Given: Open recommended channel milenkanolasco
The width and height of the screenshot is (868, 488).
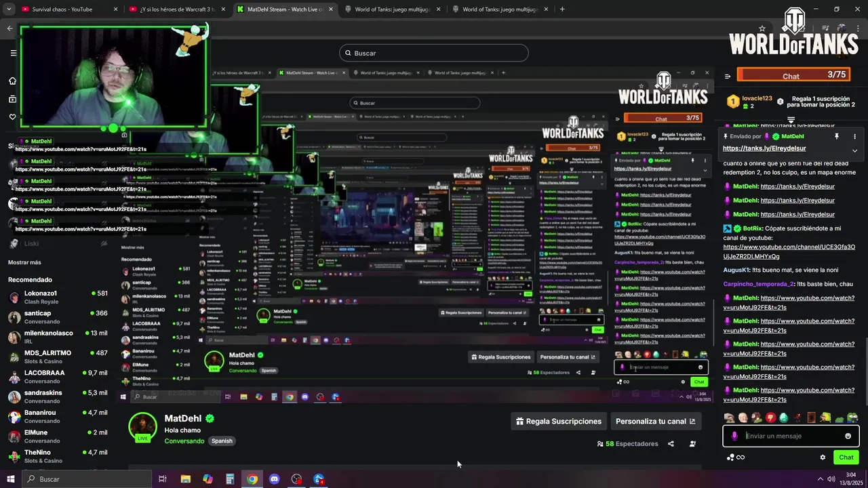Looking at the screenshot, I should (x=58, y=337).
